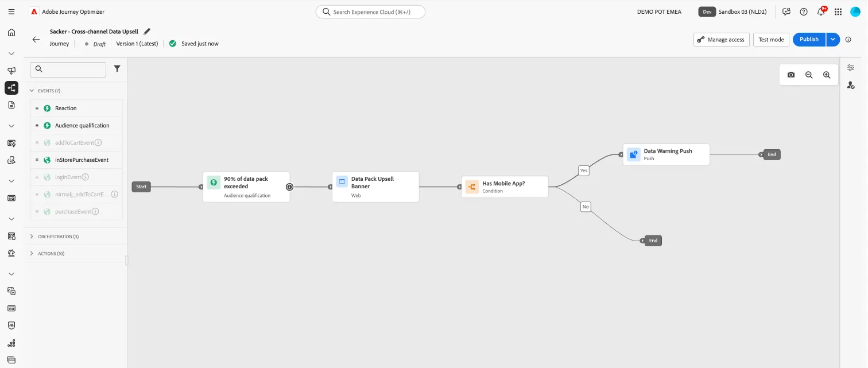868x368 pixels.
Task: Edit the journey name with the pencil icon
Action: pyautogui.click(x=147, y=32)
